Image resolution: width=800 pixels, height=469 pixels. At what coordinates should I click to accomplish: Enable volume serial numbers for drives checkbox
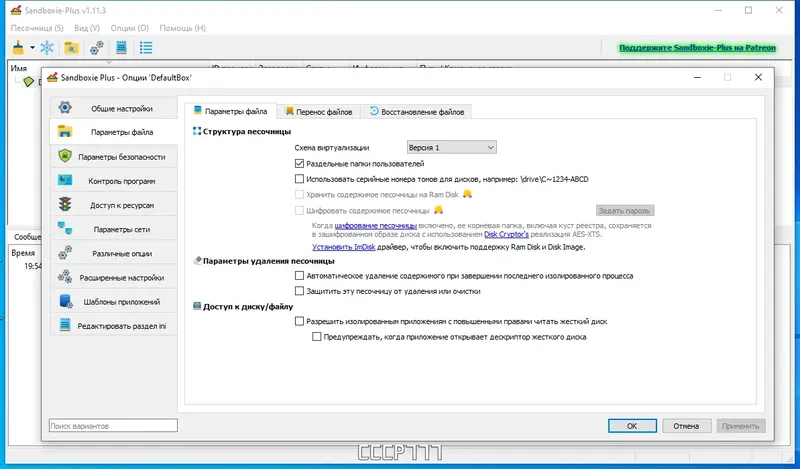[x=299, y=179]
